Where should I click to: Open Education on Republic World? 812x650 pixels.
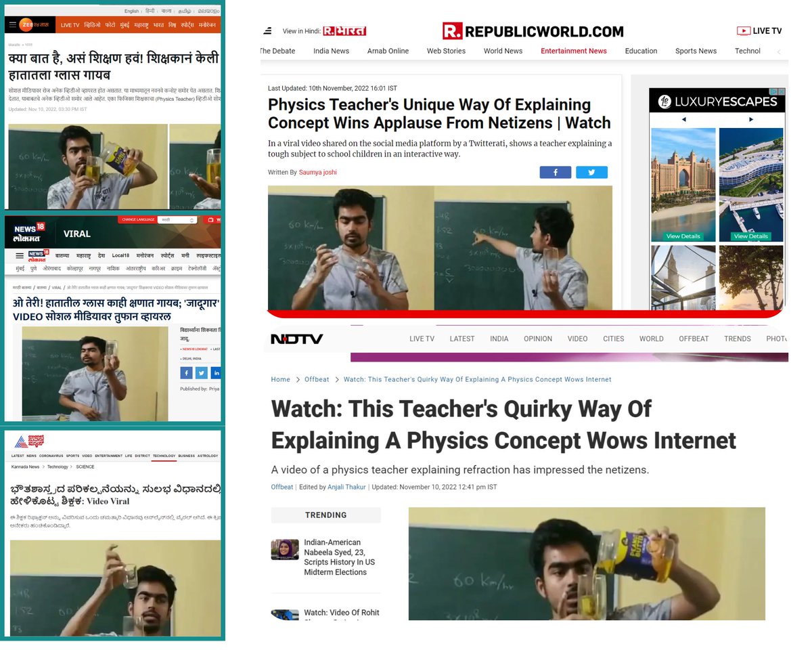click(641, 51)
